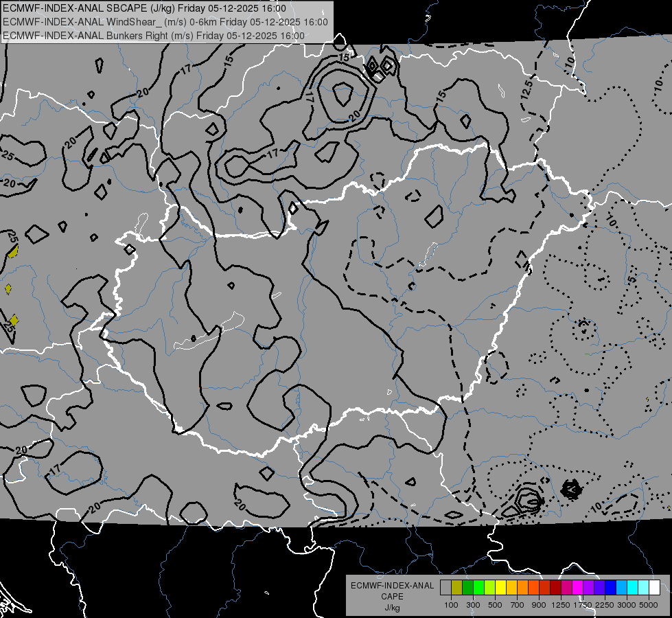Click the pure yellow legend swatch

pos(501,588)
